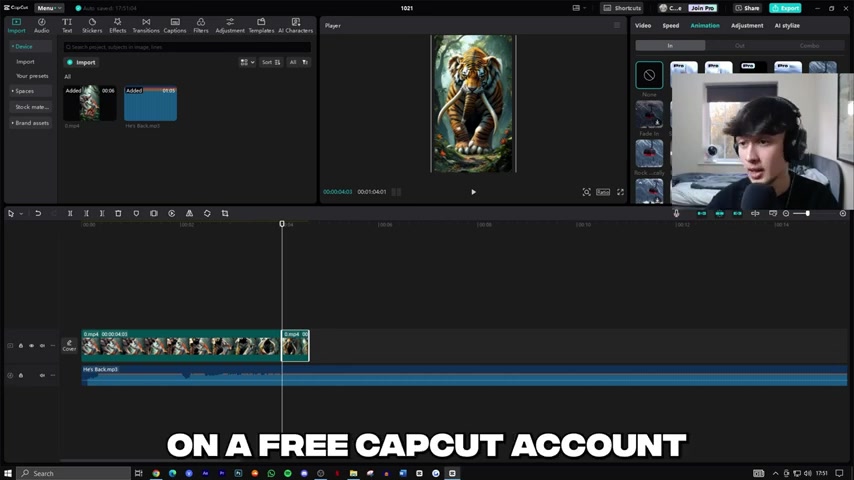
Task: Open the Filters panel
Action: pos(201,26)
